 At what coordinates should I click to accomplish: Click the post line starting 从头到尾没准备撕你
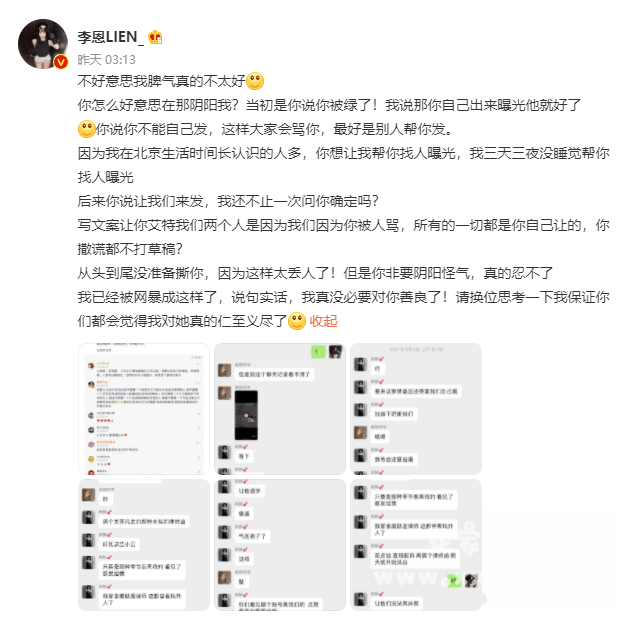(315, 273)
